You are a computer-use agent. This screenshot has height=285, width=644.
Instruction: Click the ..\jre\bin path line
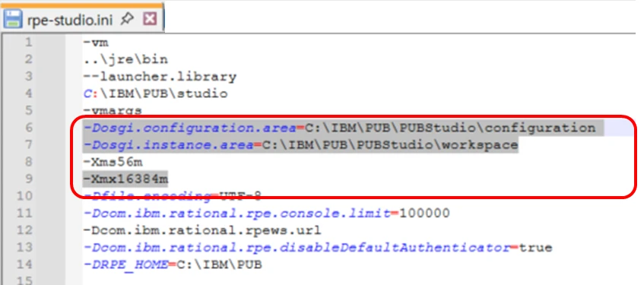point(125,59)
